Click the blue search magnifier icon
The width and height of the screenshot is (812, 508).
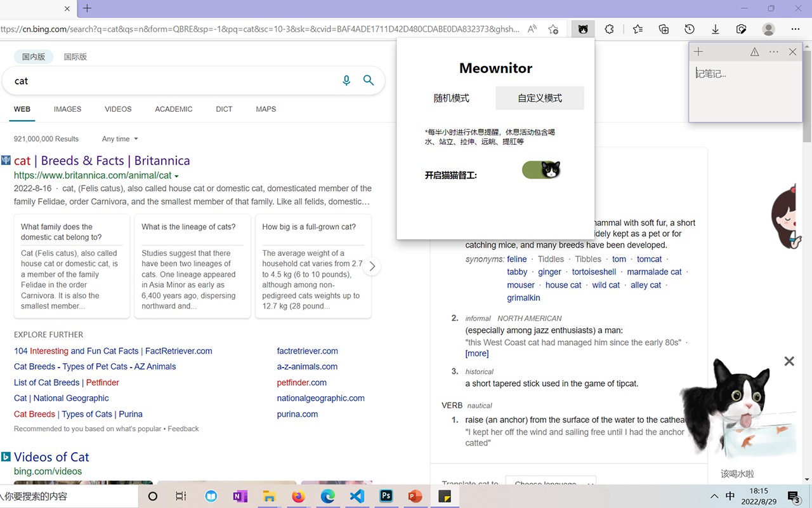tap(369, 81)
